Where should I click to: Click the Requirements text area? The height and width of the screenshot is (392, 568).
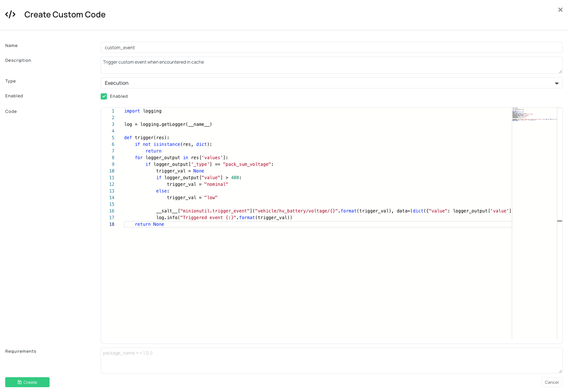pyautogui.click(x=332, y=361)
